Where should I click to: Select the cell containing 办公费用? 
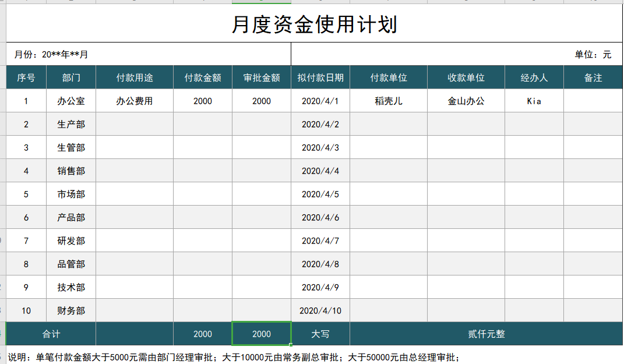pos(134,100)
